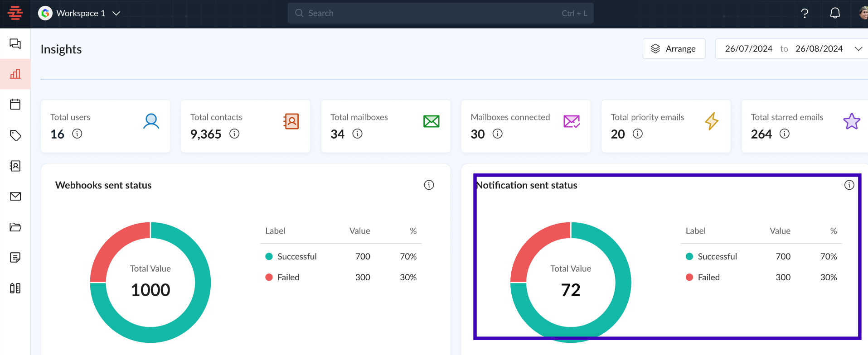Viewport: 868px width, 355px height.
Task: Select the Insights bar chart sidebar icon
Action: (x=15, y=74)
